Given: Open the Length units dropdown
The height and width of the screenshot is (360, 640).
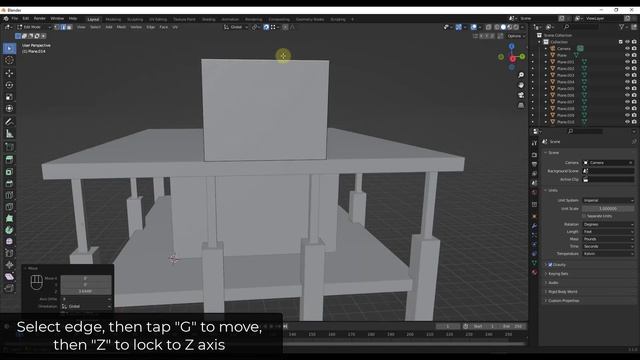Looking at the screenshot, I should pyautogui.click(x=608, y=232).
